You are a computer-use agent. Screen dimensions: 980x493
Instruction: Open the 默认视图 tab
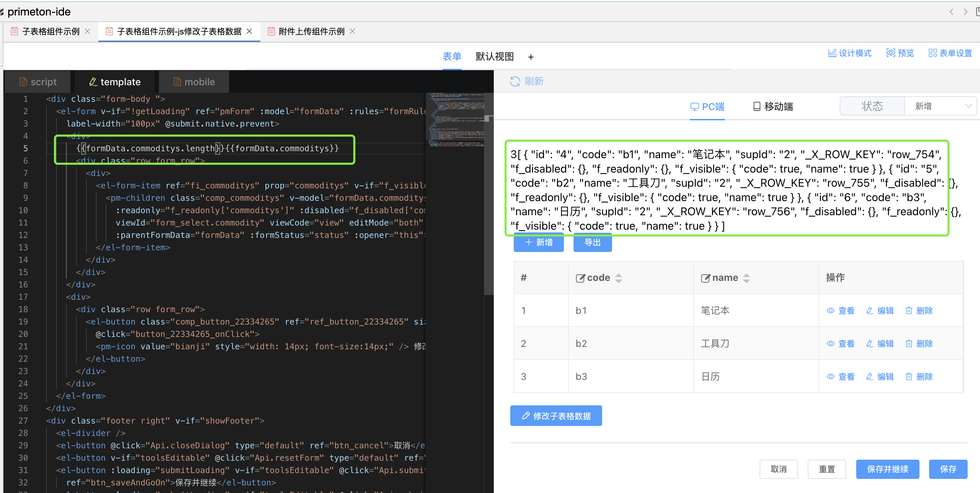coord(494,57)
